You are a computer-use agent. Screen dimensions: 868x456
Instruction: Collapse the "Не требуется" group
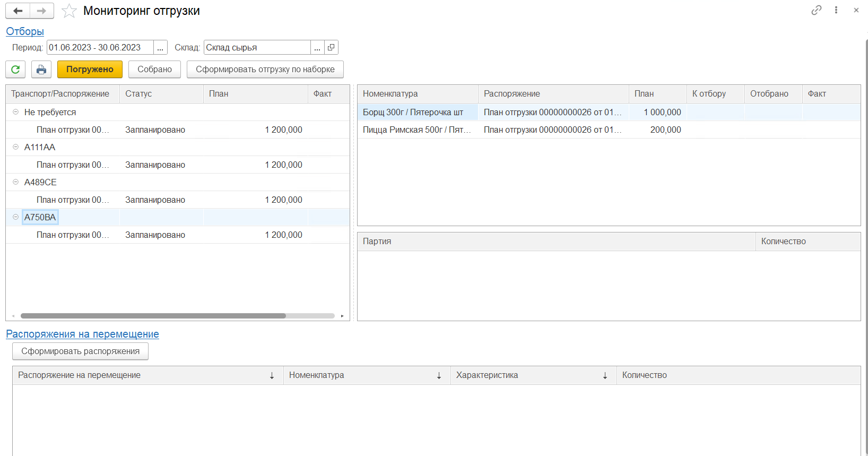click(15, 112)
